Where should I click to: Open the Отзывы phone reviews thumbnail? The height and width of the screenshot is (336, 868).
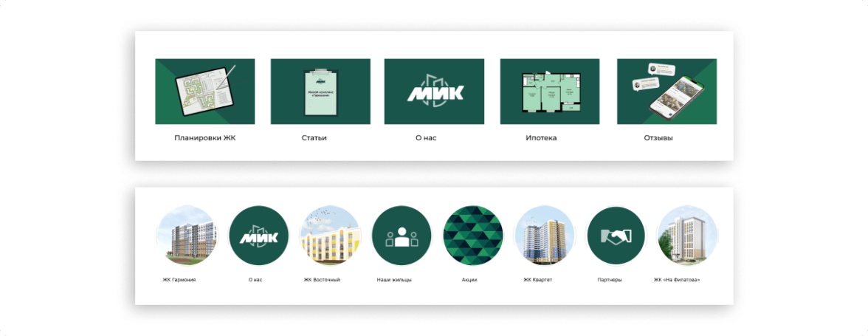[667, 92]
